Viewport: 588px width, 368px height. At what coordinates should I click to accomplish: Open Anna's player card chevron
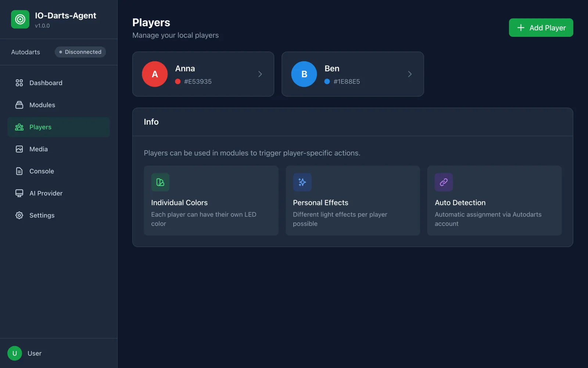pyautogui.click(x=260, y=74)
